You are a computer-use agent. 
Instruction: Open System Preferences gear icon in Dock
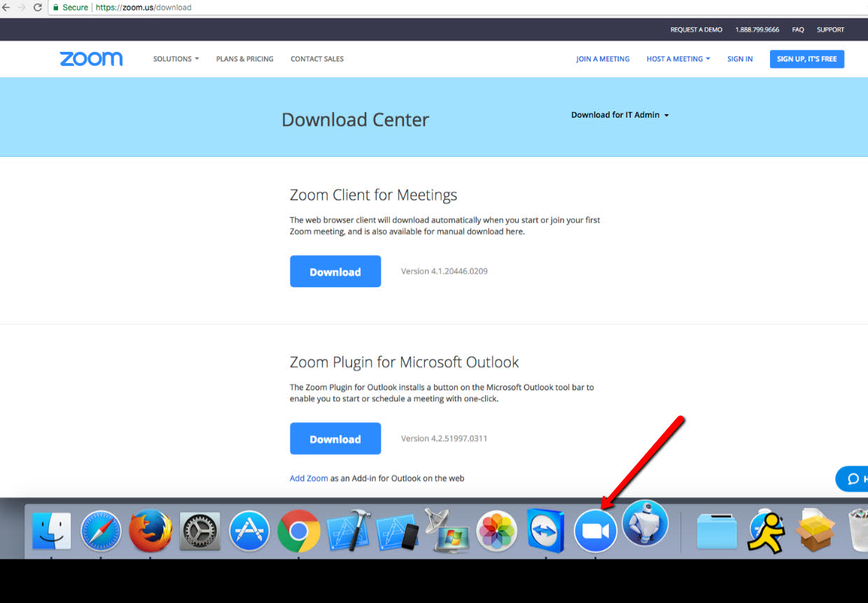[x=200, y=532]
